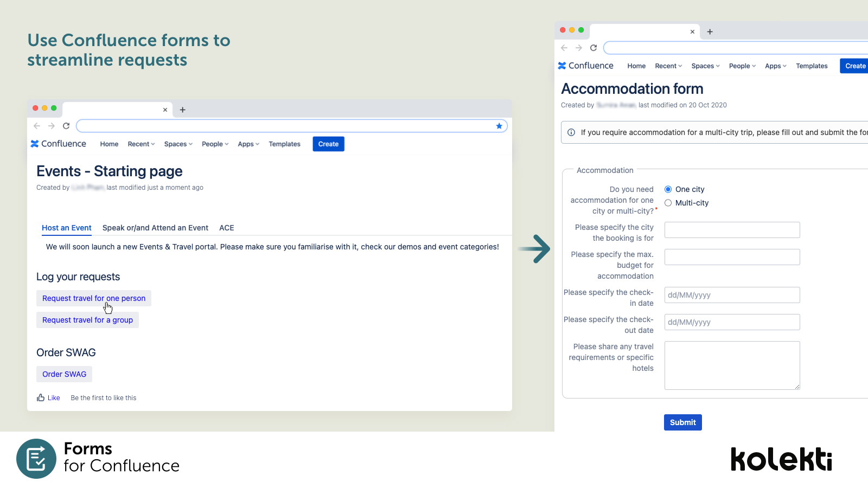Open Recent dropdown in Accommodation form window
This screenshot has width=868, height=488.
[x=668, y=66]
